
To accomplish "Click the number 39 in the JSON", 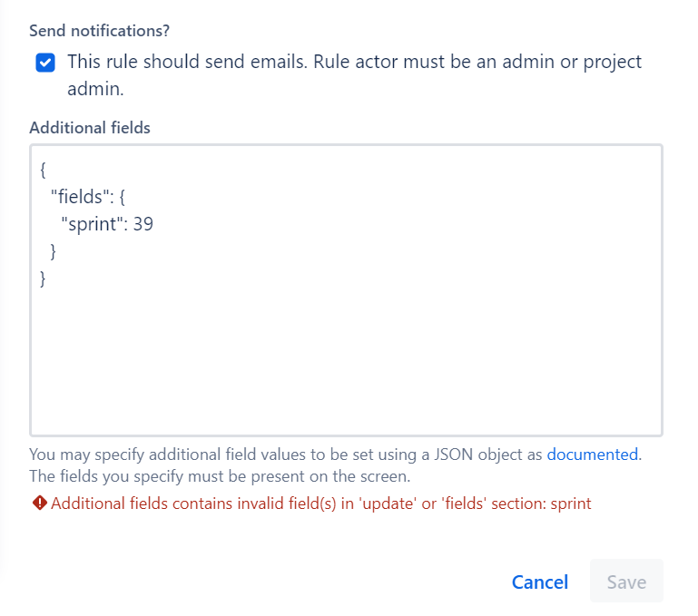I will pos(143,224).
